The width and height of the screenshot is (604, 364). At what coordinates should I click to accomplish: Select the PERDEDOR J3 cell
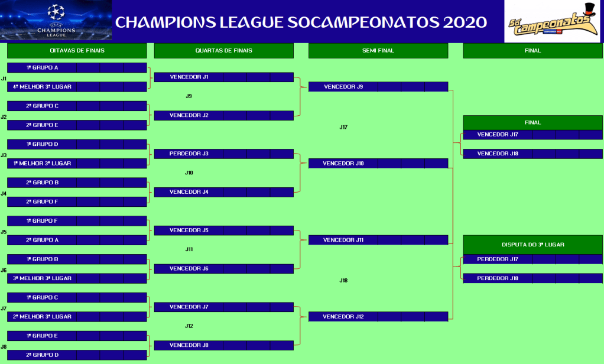point(189,154)
